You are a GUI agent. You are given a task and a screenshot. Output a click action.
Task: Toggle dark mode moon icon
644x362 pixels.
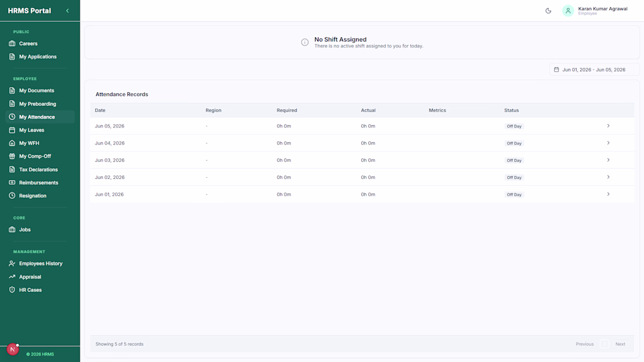(549, 11)
